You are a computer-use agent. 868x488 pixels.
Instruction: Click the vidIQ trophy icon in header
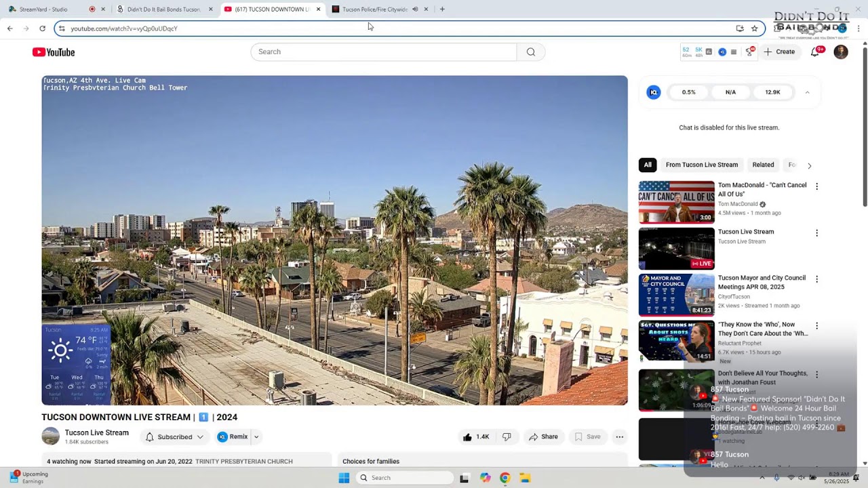[x=749, y=52]
